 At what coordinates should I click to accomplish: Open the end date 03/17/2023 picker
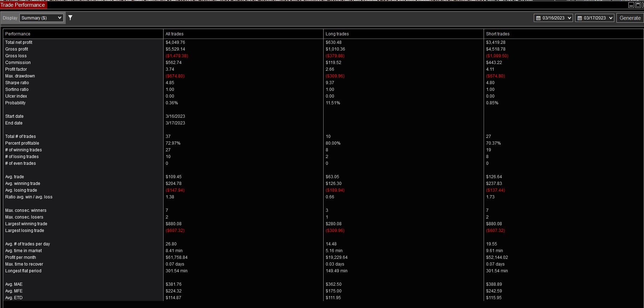[595, 18]
